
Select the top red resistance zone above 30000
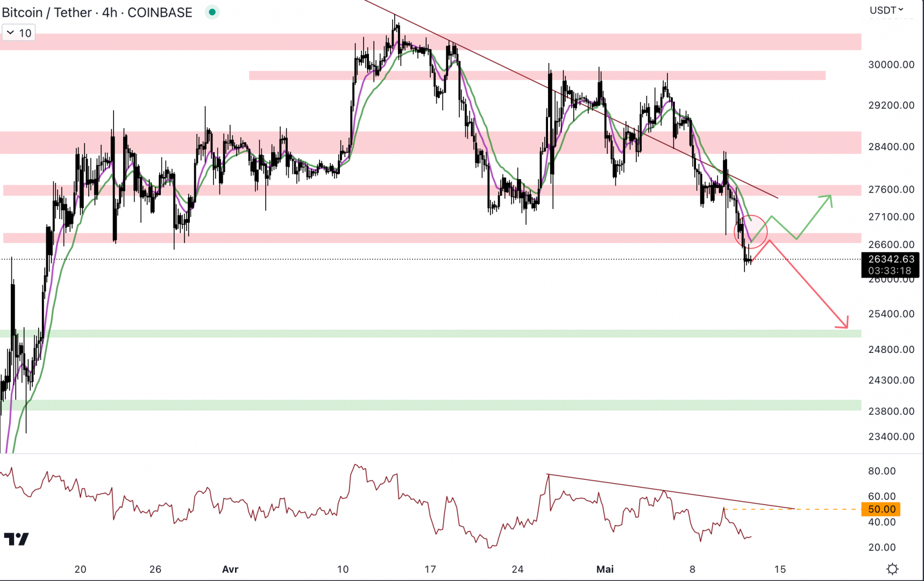430,42
